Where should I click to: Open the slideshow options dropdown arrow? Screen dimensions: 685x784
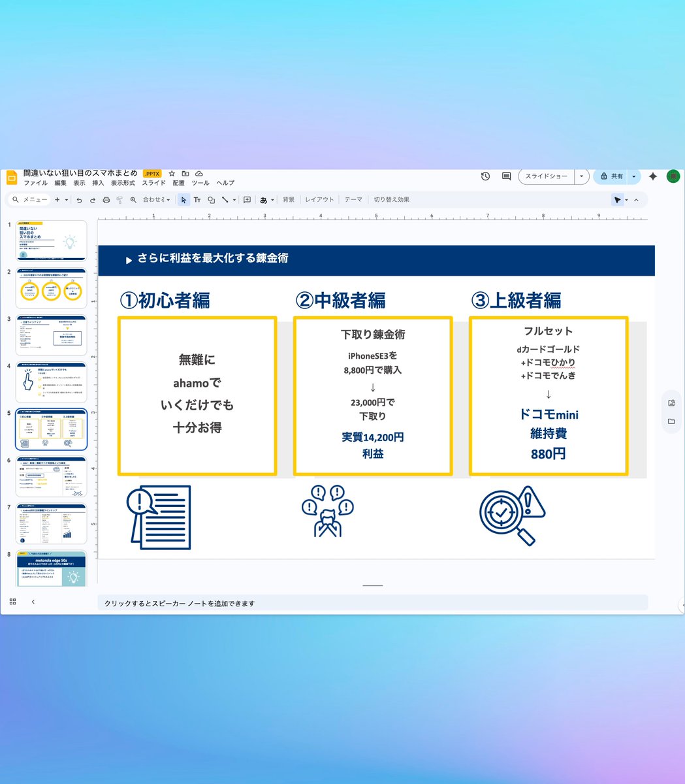pos(581,176)
